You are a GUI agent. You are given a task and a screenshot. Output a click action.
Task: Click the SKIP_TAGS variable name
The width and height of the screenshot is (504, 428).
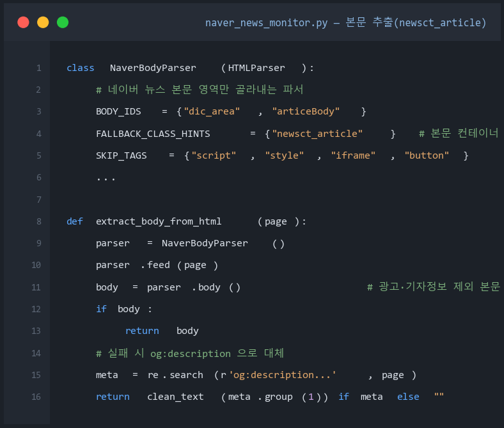click(x=121, y=155)
